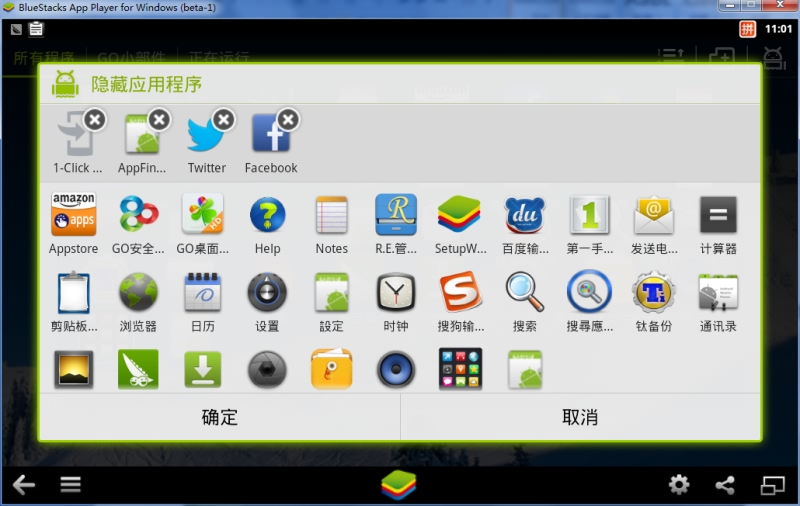Viewport: 800px width, 506px height.
Task: Remove 1-Click from hidden apps
Action: click(x=95, y=120)
